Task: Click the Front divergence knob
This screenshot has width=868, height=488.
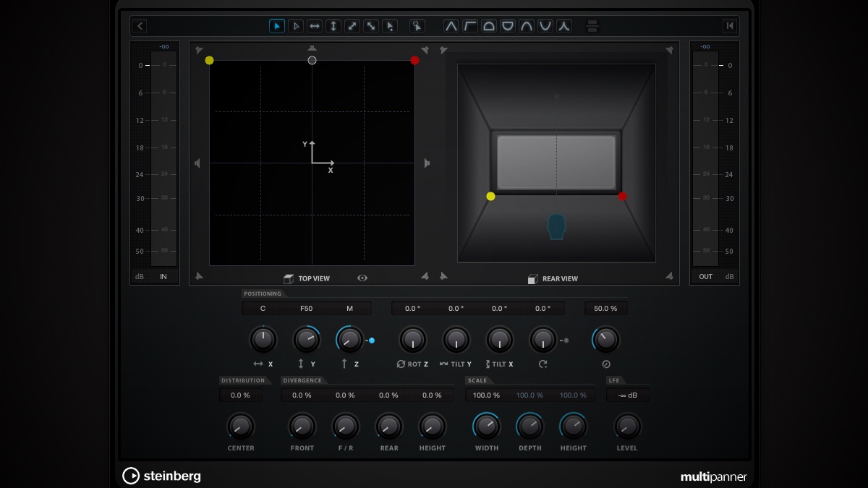Action: tap(302, 427)
